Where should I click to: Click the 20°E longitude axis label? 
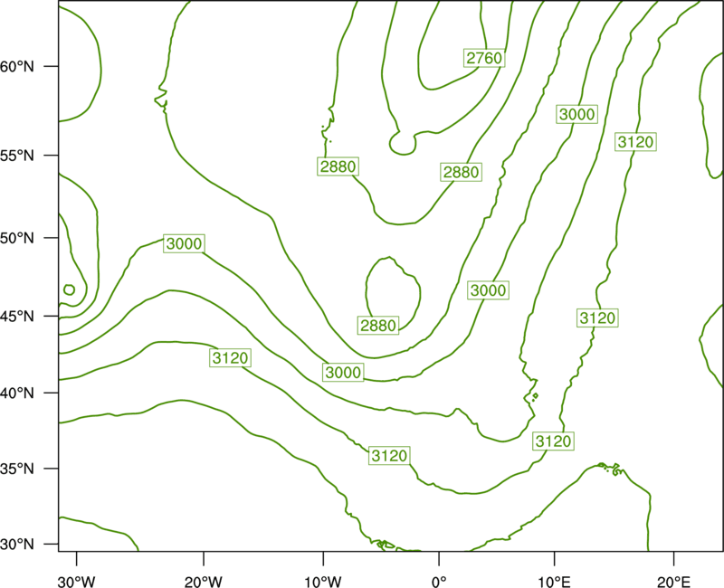click(x=673, y=582)
